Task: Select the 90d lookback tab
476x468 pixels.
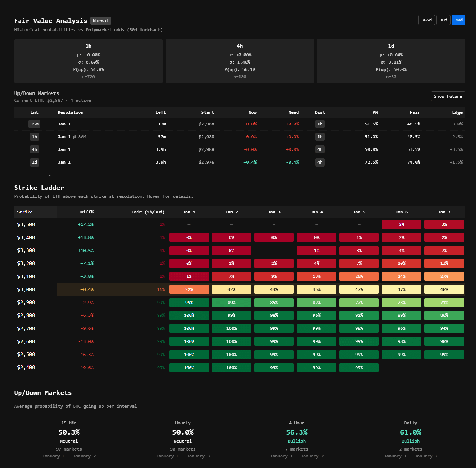Action: click(x=443, y=20)
